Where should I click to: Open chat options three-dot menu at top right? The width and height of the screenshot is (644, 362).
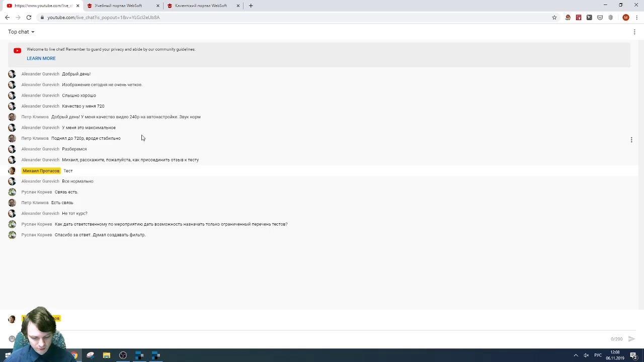click(634, 32)
